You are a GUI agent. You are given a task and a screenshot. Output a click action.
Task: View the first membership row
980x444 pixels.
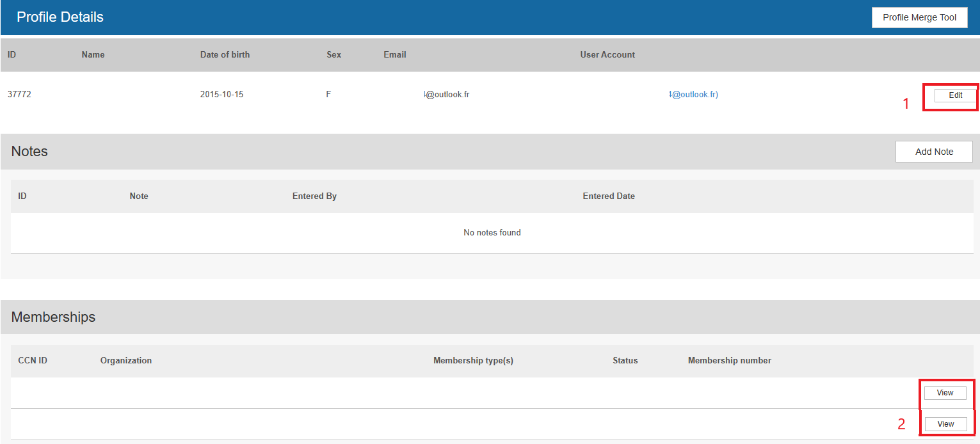[x=945, y=393]
